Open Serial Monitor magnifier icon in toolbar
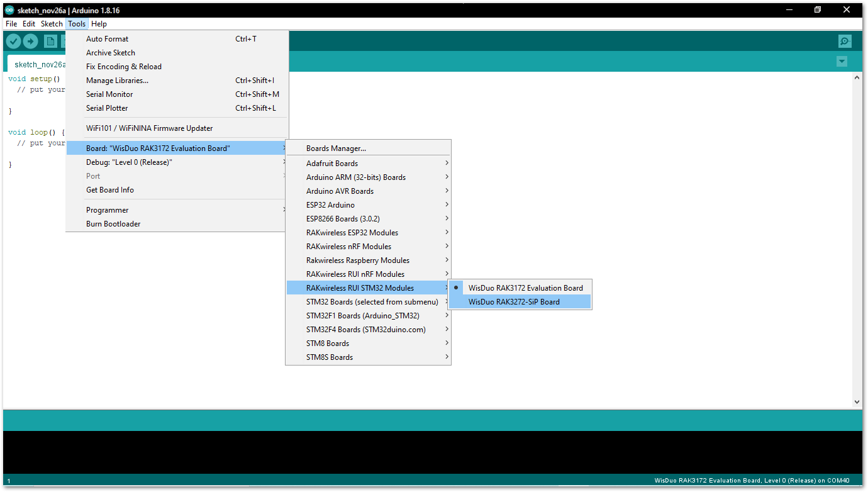The image size is (868, 492). pos(845,42)
